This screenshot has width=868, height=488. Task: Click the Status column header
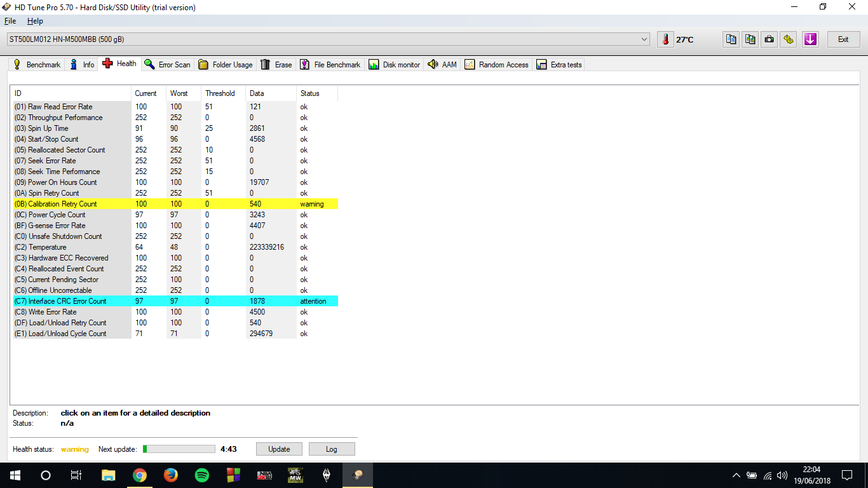pyautogui.click(x=317, y=93)
